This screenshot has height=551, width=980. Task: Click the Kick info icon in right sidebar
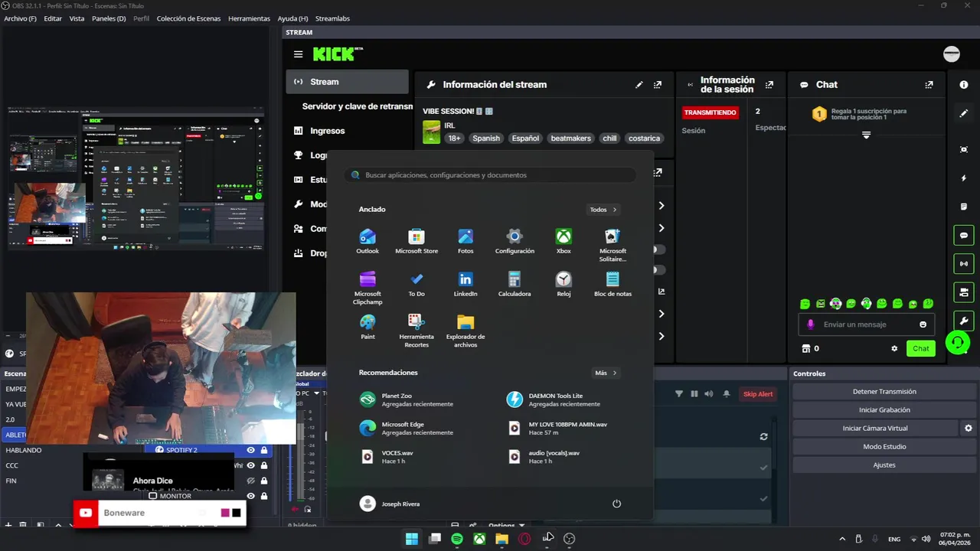964,85
